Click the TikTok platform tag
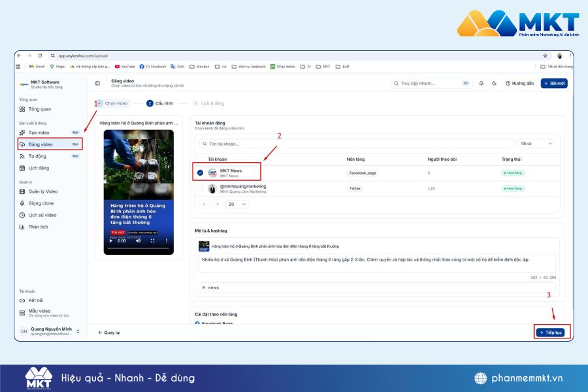Image resolution: width=588 pixels, height=392 pixels. (x=355, y=189)
